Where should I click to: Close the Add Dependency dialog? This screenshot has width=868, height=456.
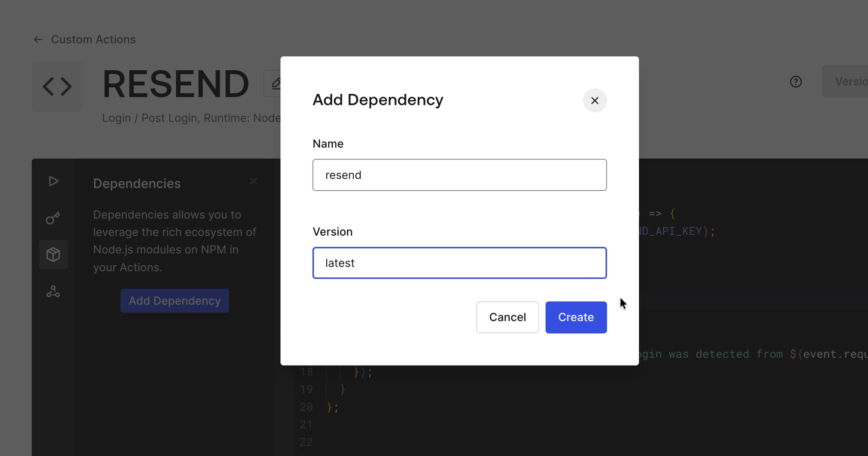click(595, 100)
